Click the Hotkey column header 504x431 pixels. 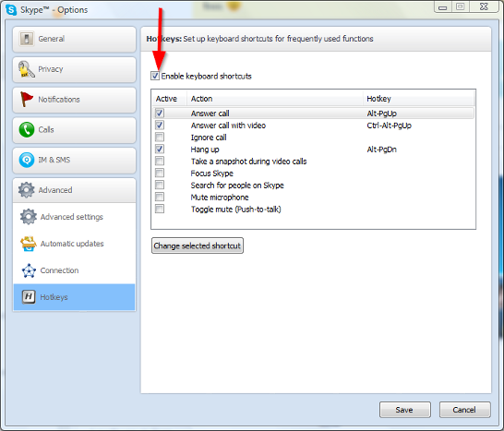[419, 99]
